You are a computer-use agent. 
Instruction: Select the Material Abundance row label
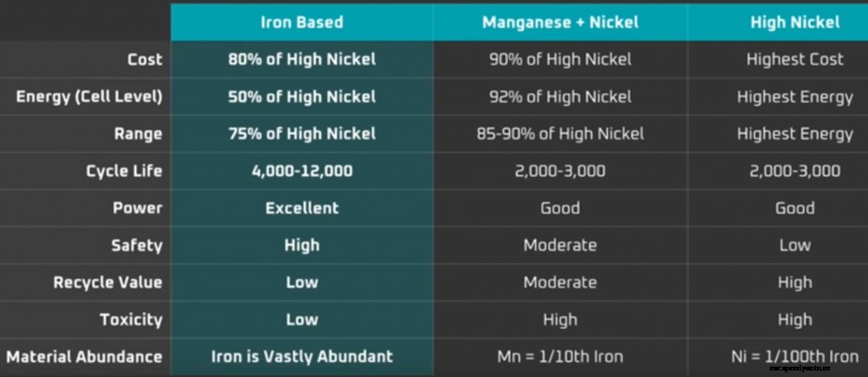click(x=85, y=357)
